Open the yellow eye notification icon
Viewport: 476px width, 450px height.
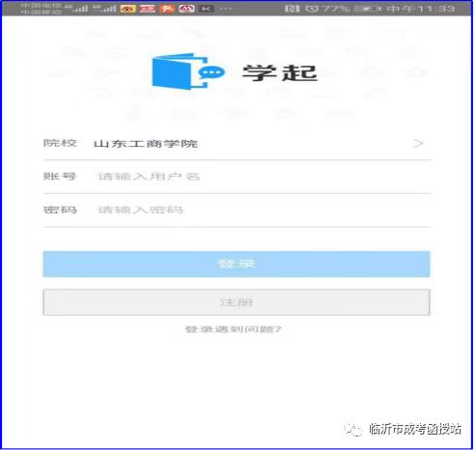pos(128,9)
